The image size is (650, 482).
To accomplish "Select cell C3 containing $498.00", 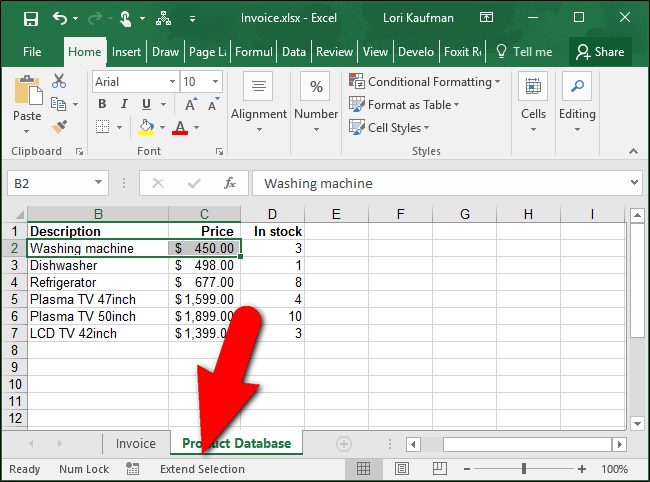I will click(204, 266).
